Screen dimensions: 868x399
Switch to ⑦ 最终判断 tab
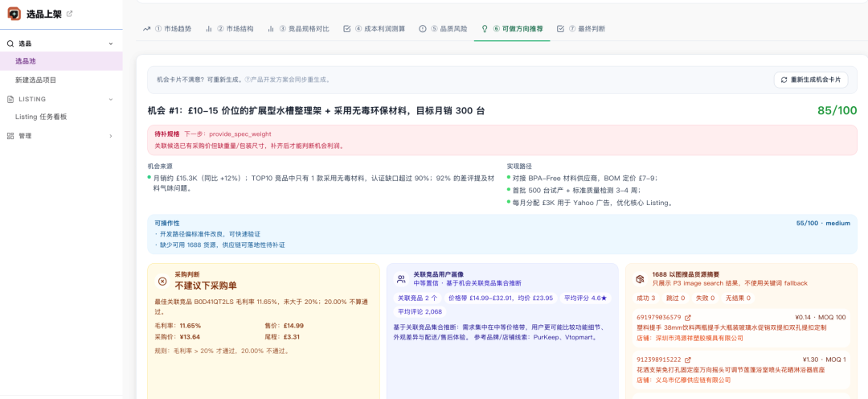(x=581, y=29)
